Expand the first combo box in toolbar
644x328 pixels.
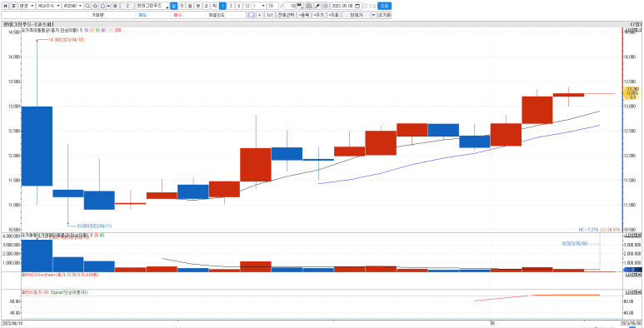pos(27,6)
